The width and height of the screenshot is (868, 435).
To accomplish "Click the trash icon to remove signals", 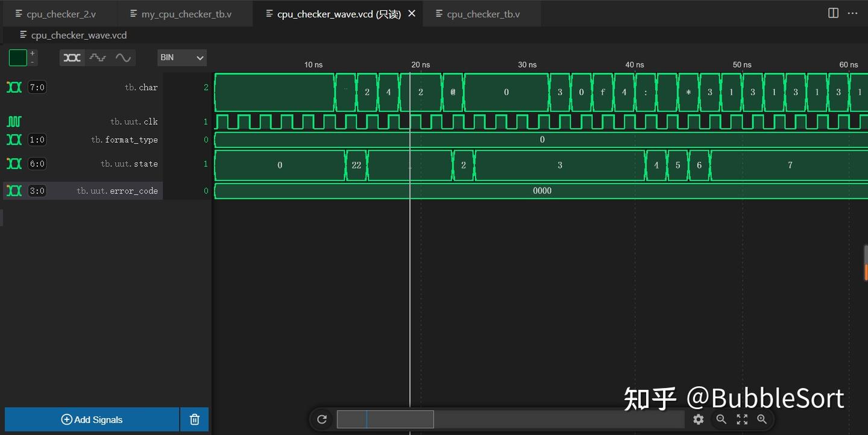I will click(x=194, y=419).
